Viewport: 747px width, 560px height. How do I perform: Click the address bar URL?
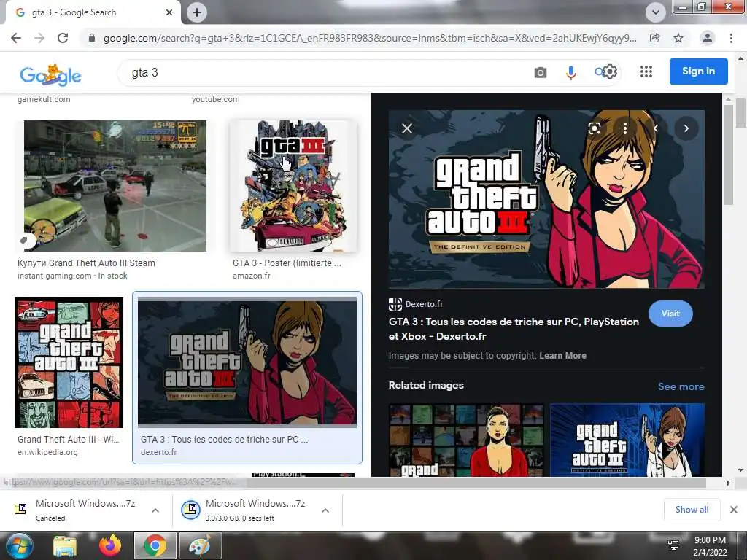370,38
